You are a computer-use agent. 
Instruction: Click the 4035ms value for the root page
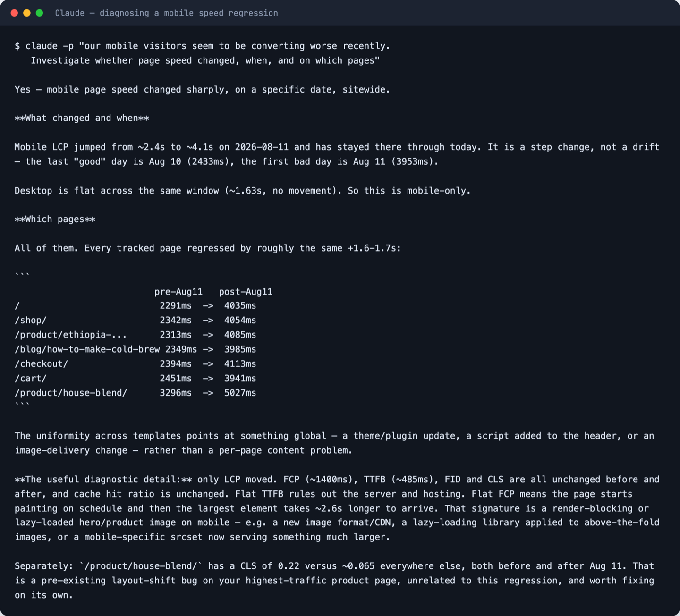(240, 305)
